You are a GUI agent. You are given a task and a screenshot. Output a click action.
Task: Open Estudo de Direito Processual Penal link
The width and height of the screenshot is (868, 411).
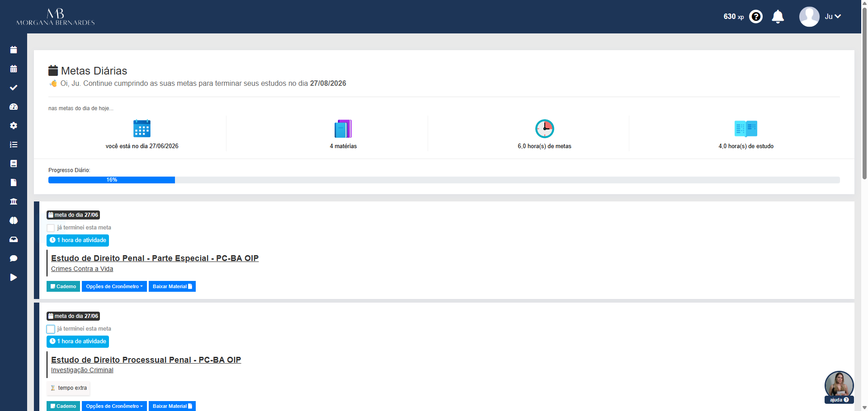[146, 360]
